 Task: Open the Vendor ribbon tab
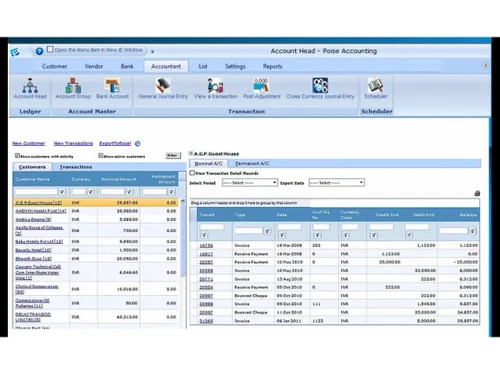(94, 66)
